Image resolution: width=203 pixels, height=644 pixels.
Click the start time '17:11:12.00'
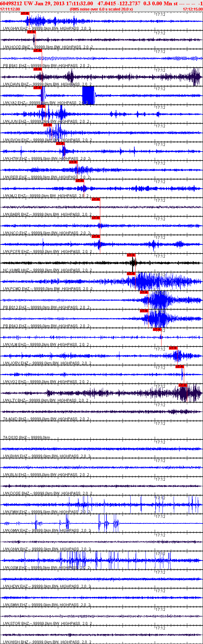[x=10, y=9]
